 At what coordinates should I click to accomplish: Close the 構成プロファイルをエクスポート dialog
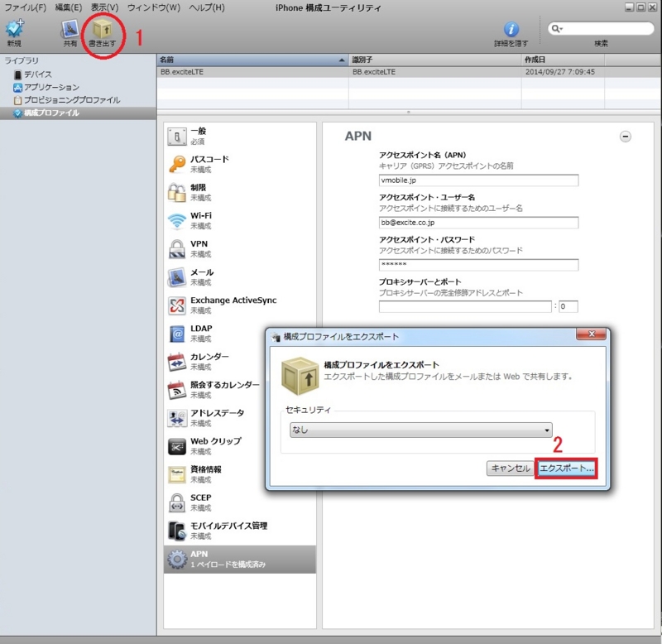(592, 334)
